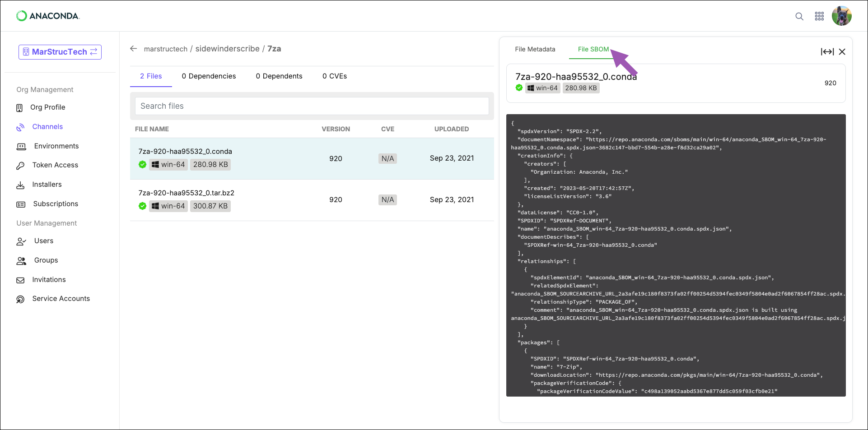Screen dimensions: 868x430
Task: Go to Channels section
Action: 47,127
